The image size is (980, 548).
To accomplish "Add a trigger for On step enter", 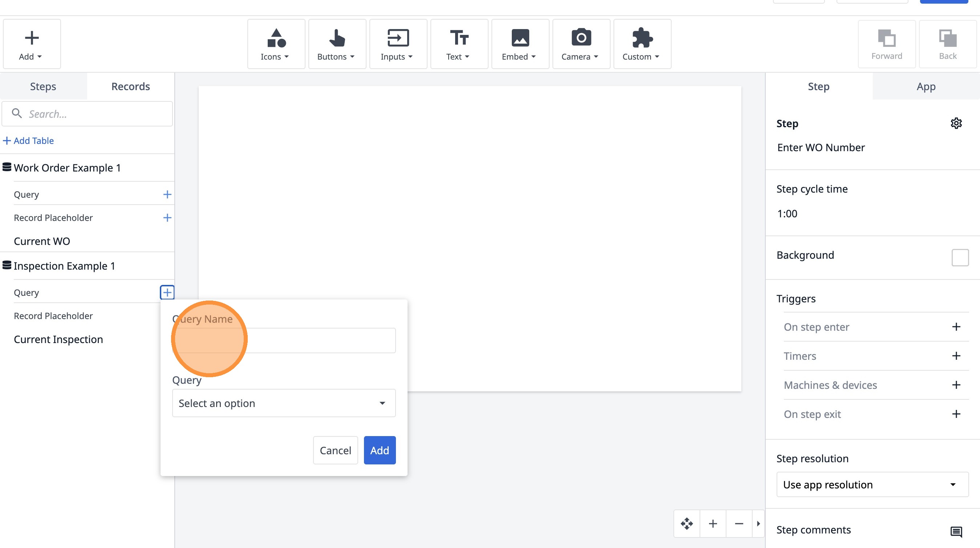I will [x=956, y=327].
